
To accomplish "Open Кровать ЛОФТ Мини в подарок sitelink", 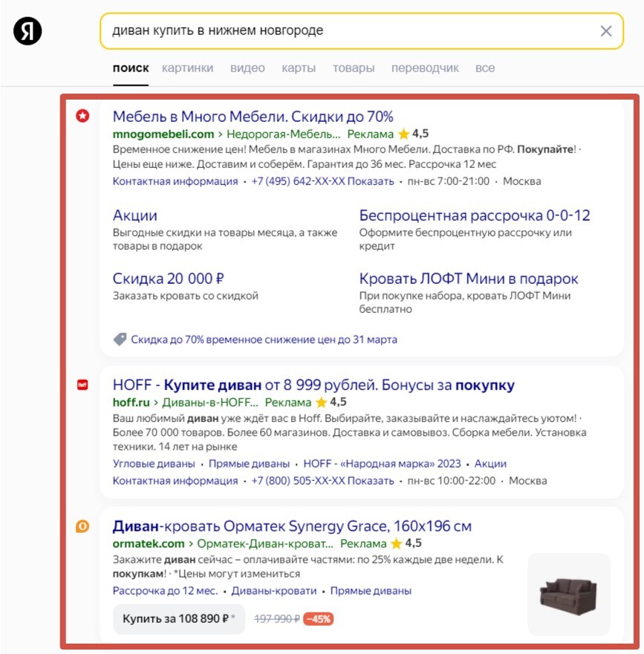I will [469, 279].
